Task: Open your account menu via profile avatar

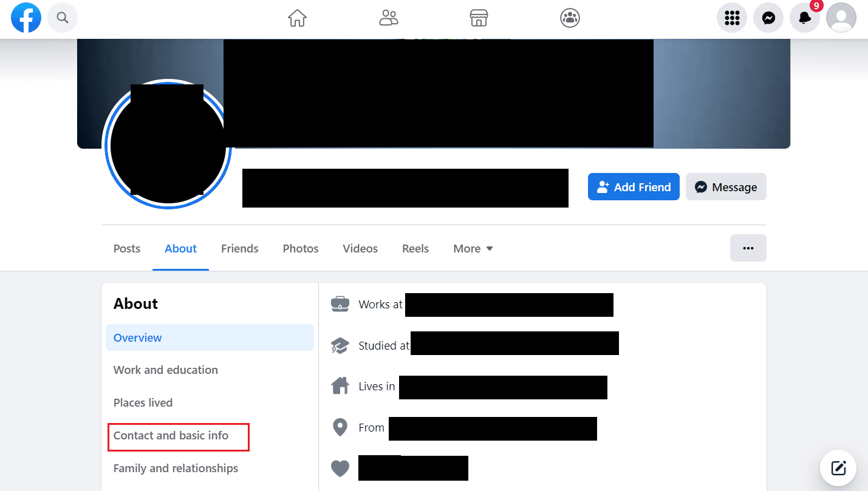Action: click(841, 18)
